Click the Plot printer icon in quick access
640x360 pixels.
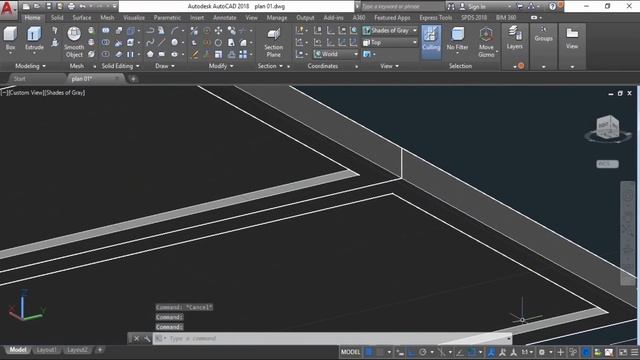click(x=71, y=6)
